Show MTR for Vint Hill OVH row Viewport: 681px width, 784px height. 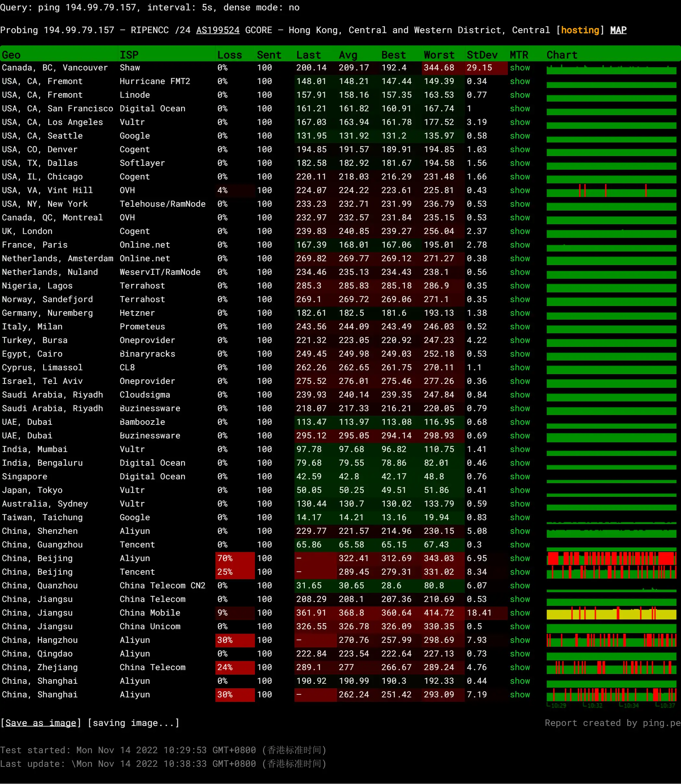coord(520,190)
